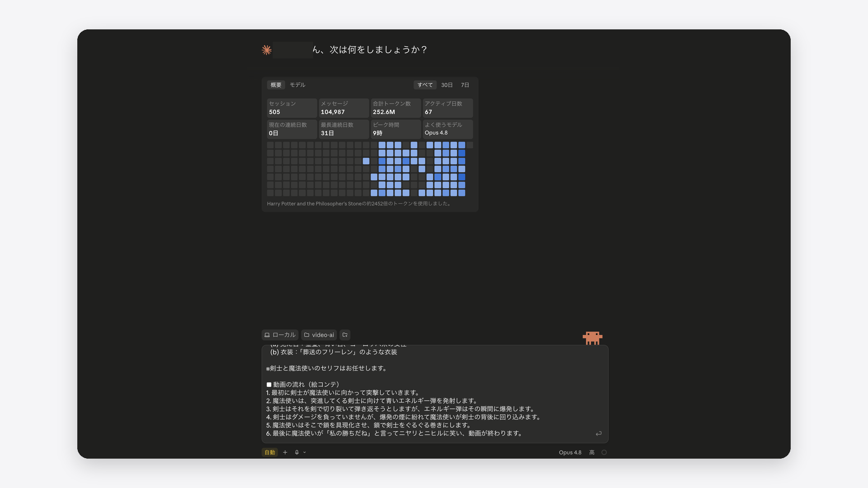The height and width of the screenshot is (488, 868).
Task: Click the orange Claude starburst logo
Action: (267, 50)
